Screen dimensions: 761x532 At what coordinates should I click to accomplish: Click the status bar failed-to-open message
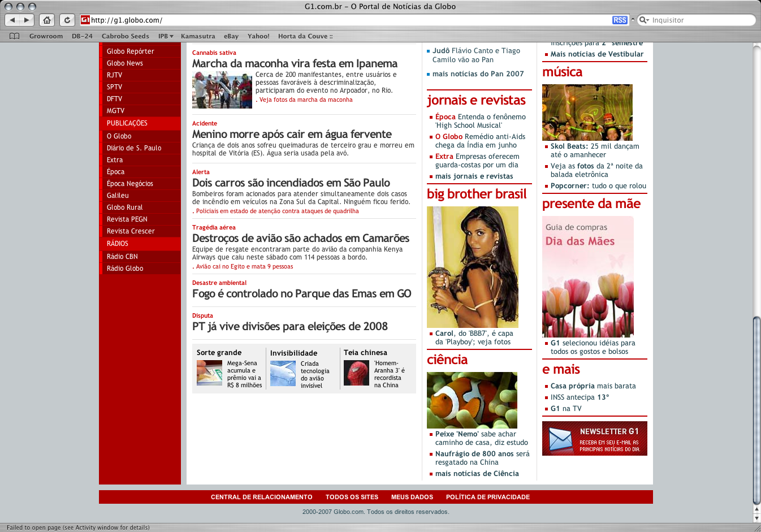click(x=78, y=527)
